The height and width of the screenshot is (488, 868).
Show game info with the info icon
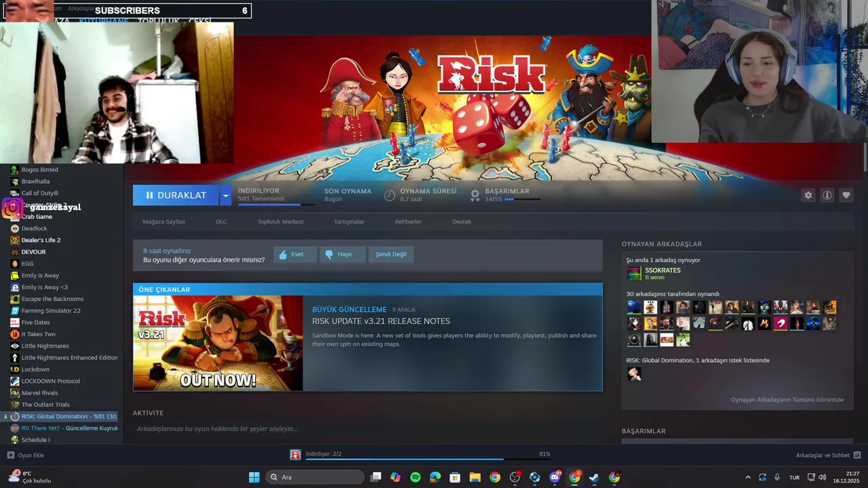pyautogui.click(x=827, y=195)
